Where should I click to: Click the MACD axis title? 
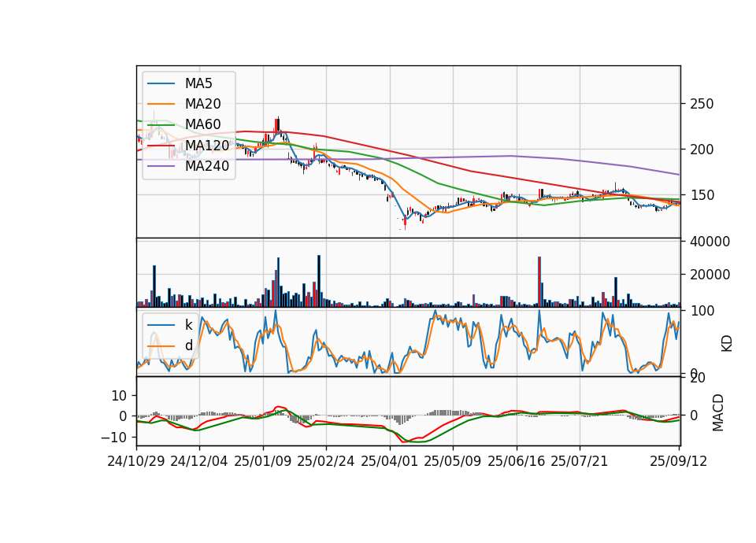718,412
